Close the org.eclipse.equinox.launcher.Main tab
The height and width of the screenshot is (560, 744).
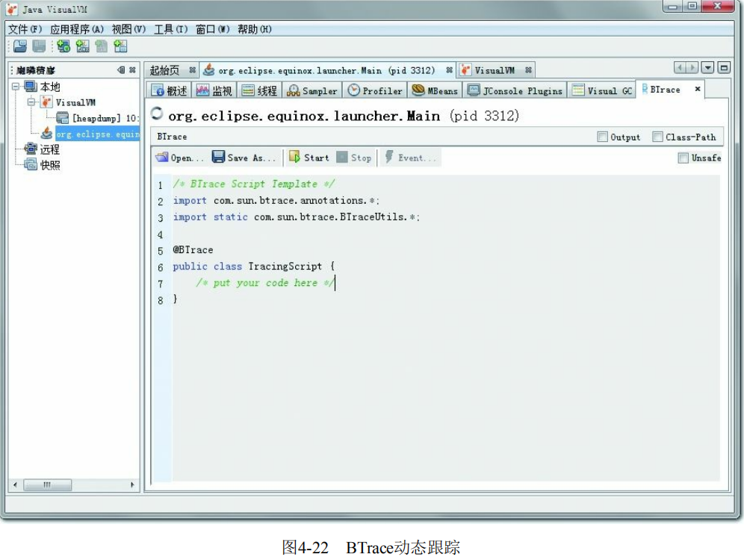pyautogui.click(x=449, y=70)
